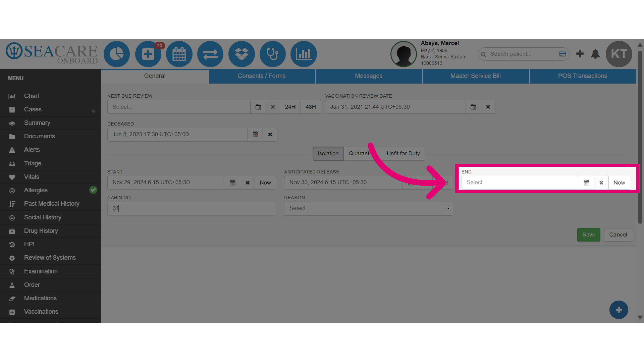Clear the Vaccination Review Date
644x362 pixels.
[488, 107]
